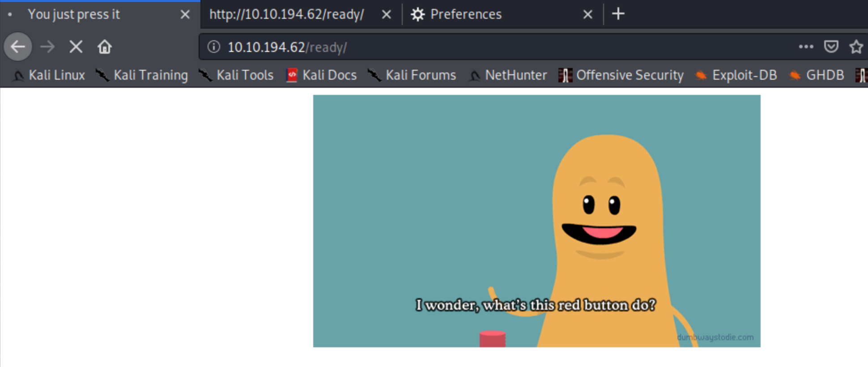
Task: Open the Kali Tools bookmark
Action: (237, 75)
